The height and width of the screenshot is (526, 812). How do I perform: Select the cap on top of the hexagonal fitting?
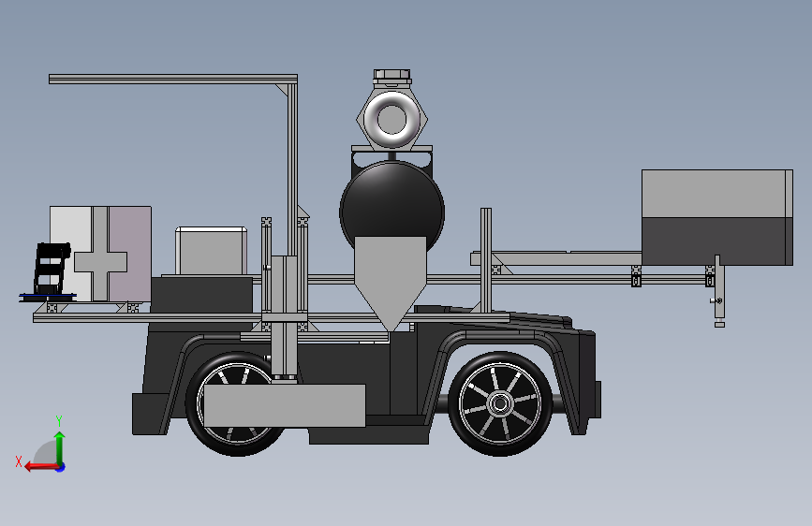392,77
